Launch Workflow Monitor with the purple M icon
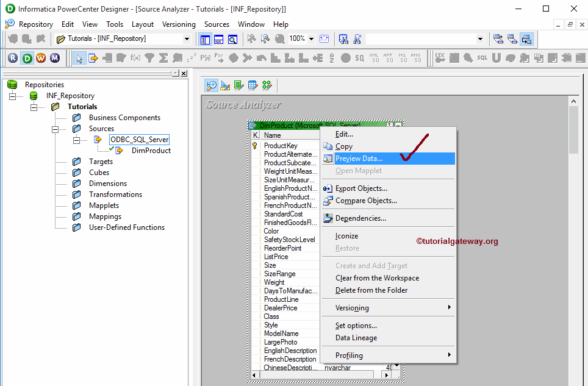Viewport: 588px width, 386px height. (55, 58)
